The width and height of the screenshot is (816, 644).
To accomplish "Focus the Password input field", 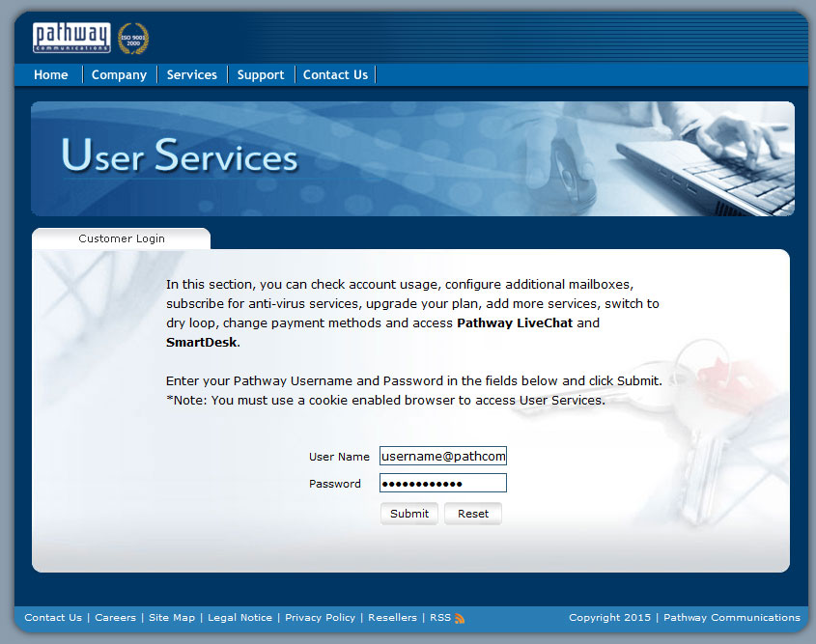I will click(x=443, y=484).
